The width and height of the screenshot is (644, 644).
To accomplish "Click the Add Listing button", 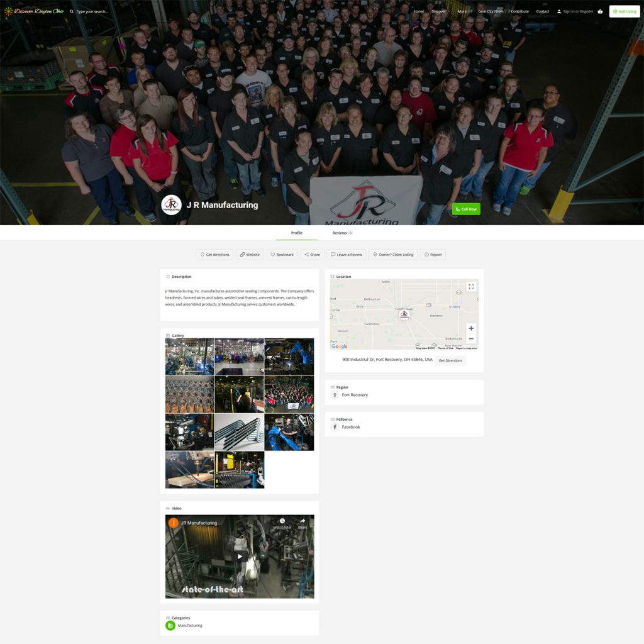I will (x=625, y=11).
